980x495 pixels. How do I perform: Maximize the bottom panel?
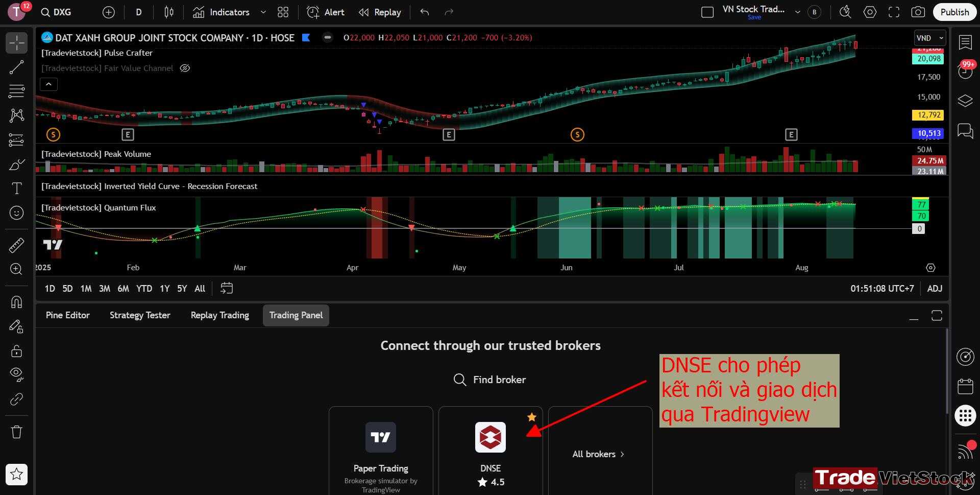(x=937, y=316)
